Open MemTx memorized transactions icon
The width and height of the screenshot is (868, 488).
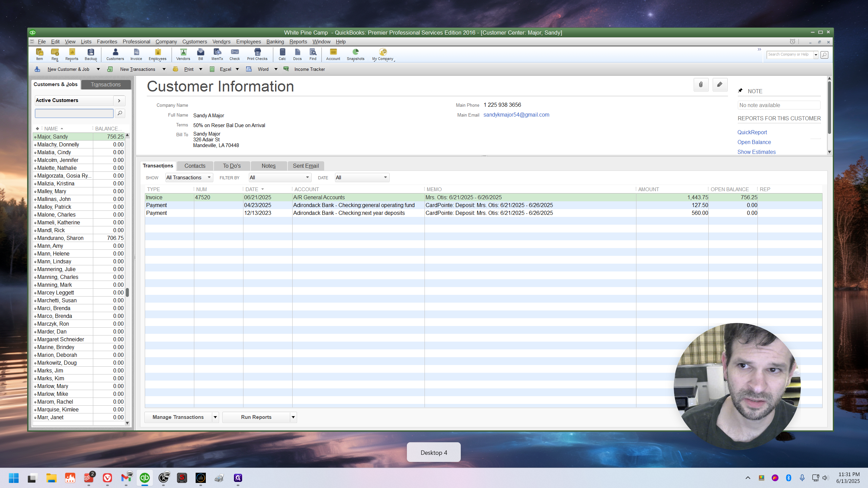click(217, 54)
